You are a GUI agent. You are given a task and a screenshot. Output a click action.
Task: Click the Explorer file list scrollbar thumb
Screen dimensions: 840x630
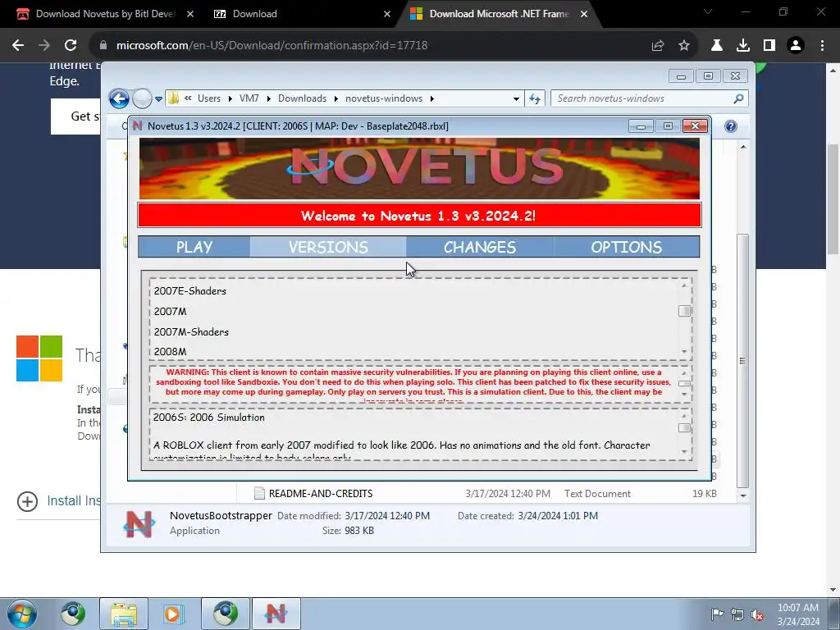coord(742,361)
